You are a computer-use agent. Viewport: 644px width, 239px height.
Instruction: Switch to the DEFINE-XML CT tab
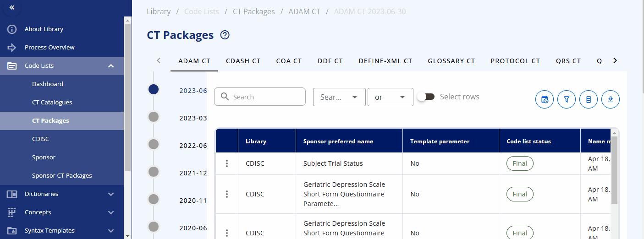[x=385, y=61]
